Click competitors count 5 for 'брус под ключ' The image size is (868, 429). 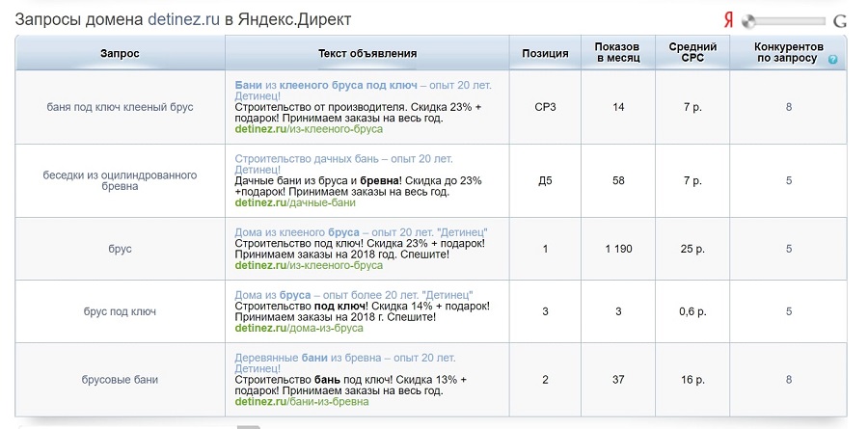(x=789, y=311)
